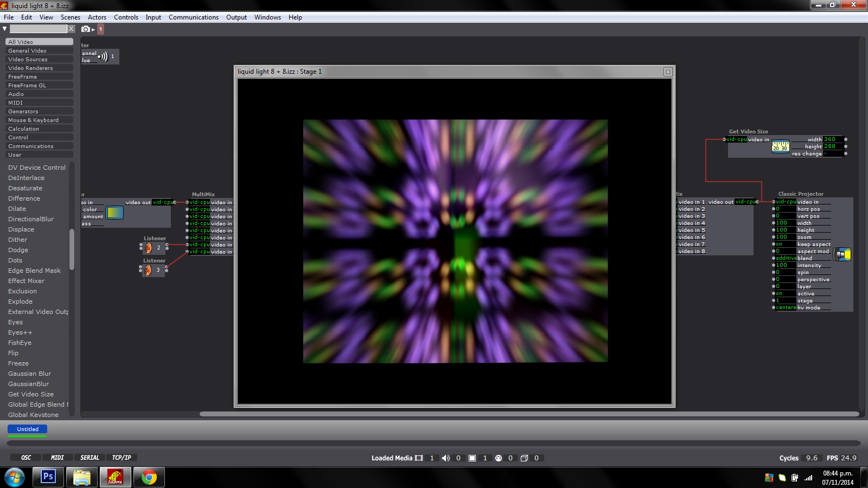Select the Mouse & Keyboard category

[x=39, y=120]
